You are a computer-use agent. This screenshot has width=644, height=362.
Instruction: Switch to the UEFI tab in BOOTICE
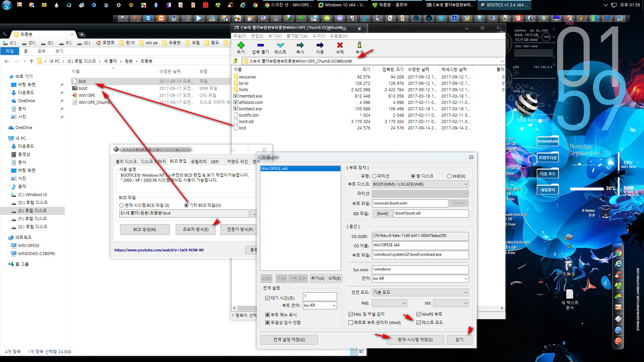tap(215, 162)
